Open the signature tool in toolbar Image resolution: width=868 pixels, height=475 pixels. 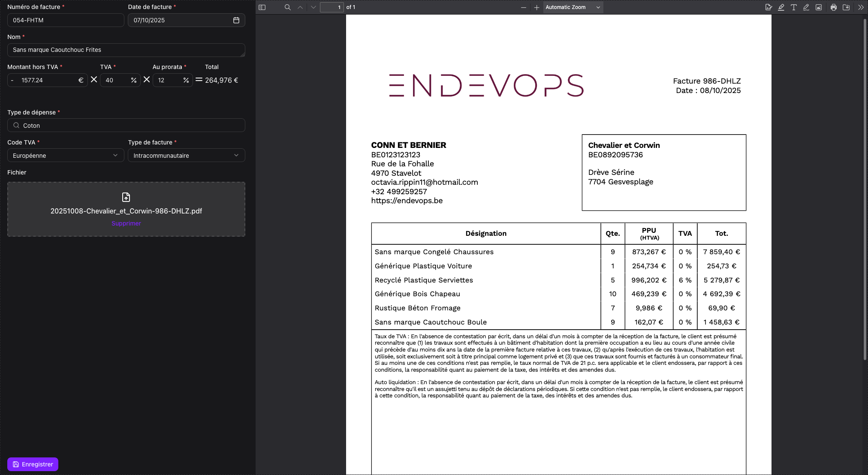coord(768,7)
